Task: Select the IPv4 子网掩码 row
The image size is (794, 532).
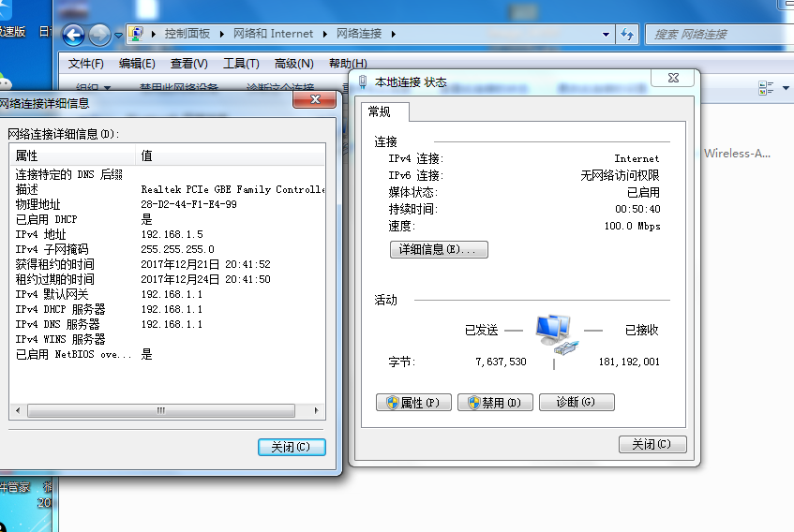Action: [x=168, y=249]
